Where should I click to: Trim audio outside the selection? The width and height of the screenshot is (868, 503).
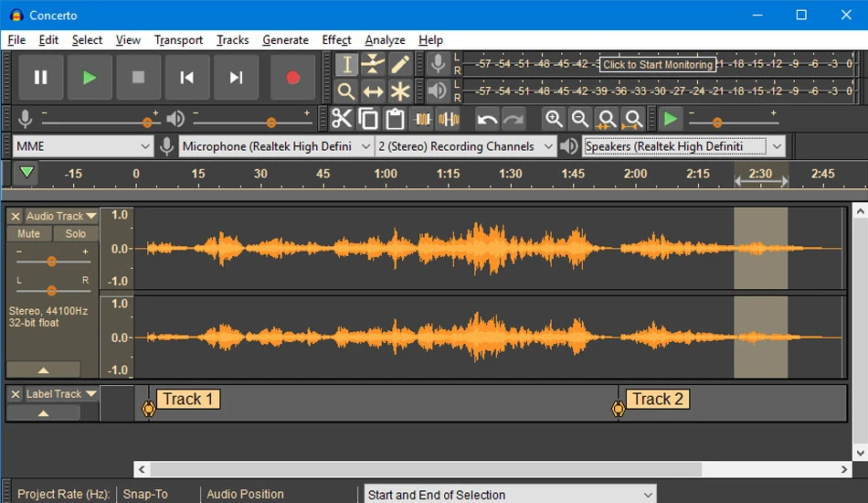(x=422, y=119)
